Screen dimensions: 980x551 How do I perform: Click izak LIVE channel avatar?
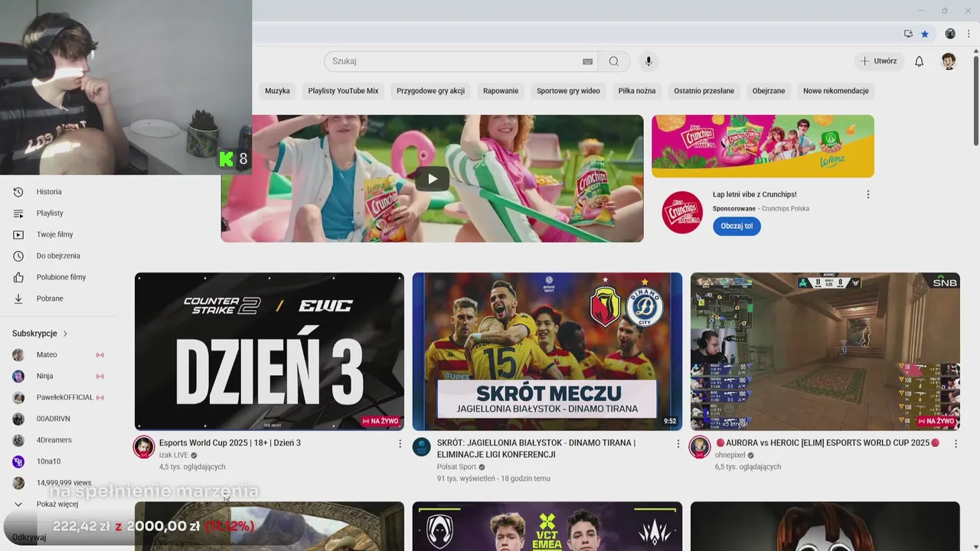pos(144,447)
